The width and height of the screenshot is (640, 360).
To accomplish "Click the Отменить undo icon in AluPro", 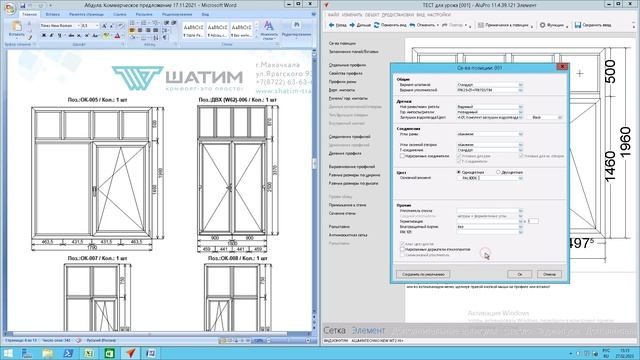I will (412, 25).
